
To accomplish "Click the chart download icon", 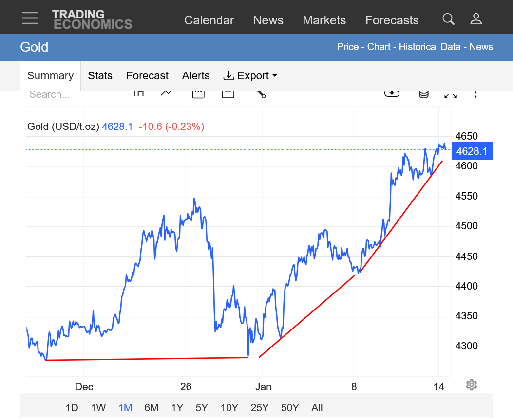I will point(392,93).
